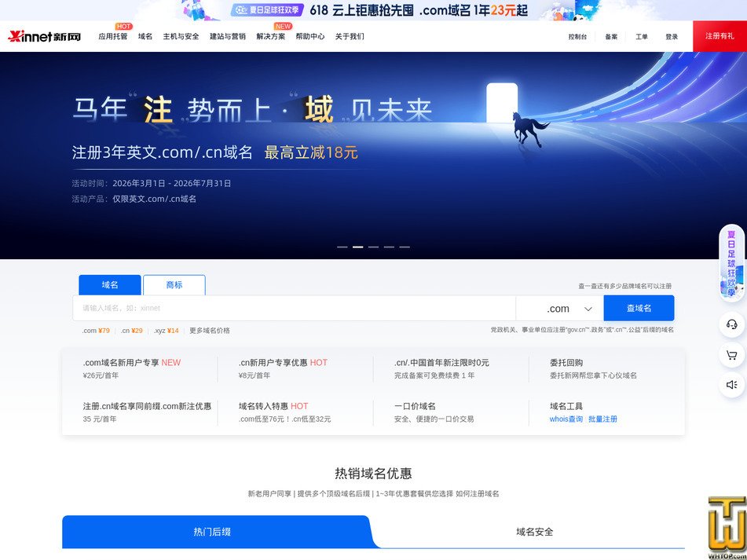Screen dimensions: 747x560
Task: Click ¥26元/首年 price text
Action: tap(101, 375)
